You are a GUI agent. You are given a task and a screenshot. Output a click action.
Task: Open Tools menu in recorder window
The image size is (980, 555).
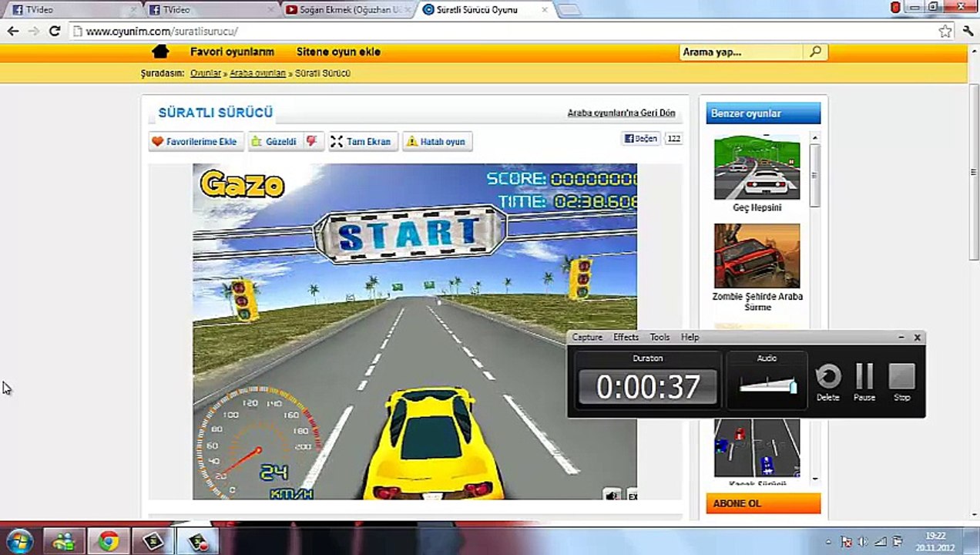click(659, 337)
